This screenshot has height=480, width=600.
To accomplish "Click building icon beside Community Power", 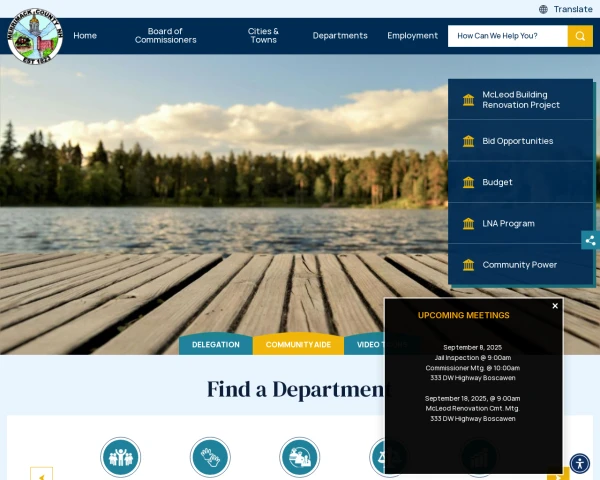I will tap(468, 265).
